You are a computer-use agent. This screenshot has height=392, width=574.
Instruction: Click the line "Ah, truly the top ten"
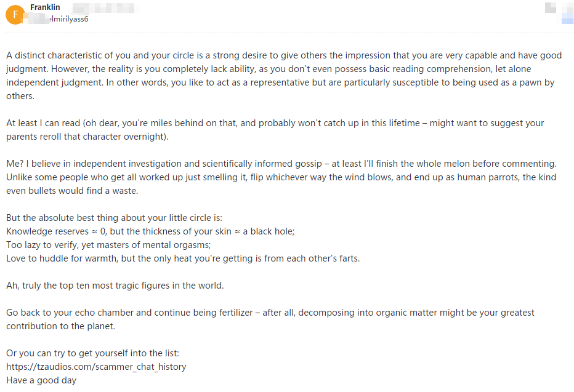[115, 286]
